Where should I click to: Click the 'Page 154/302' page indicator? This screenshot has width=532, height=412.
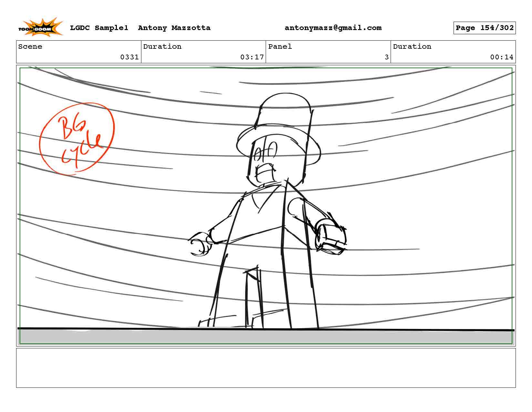(x=485, y=28)
